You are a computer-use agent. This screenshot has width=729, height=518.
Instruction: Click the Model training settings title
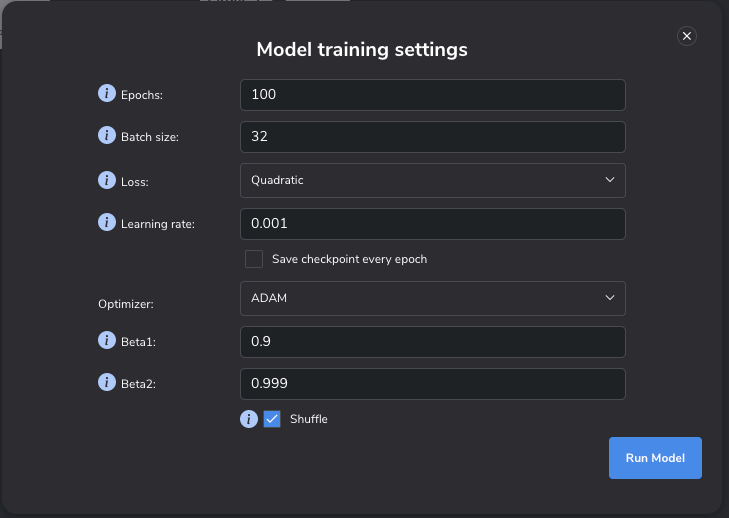coord(362,49)
